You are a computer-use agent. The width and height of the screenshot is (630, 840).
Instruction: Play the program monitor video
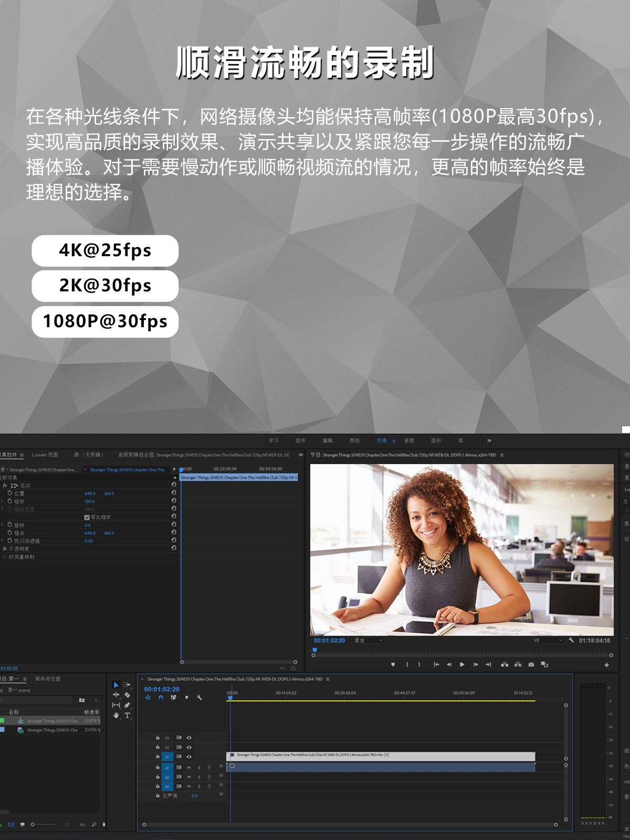pyautogui.click(x=462, y=665)
